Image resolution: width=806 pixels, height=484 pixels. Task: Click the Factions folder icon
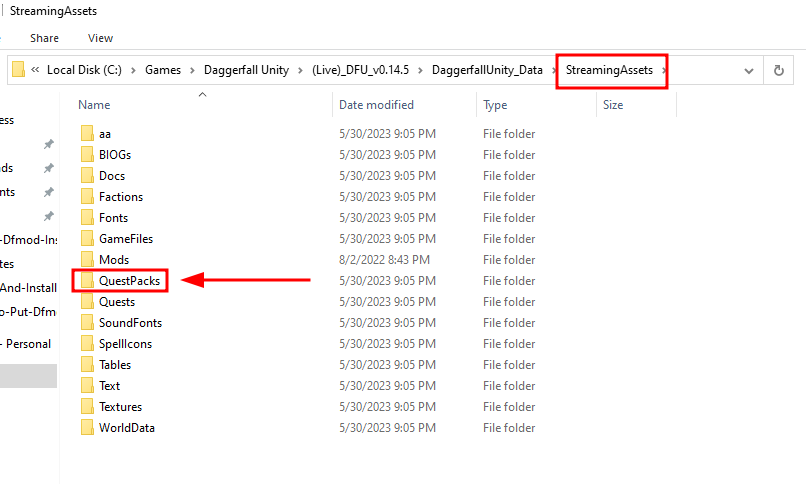[x=87, y=197]
